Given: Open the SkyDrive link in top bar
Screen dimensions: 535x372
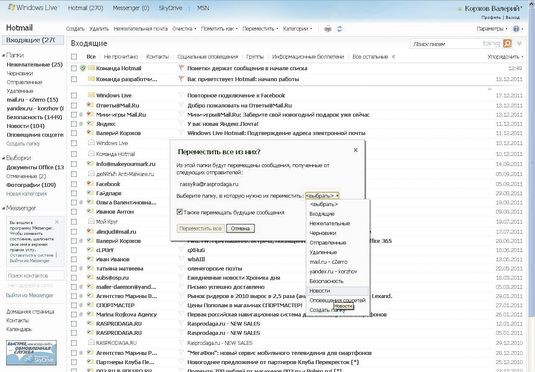Looking at the screenshot, I should click(x=170, y=8).
